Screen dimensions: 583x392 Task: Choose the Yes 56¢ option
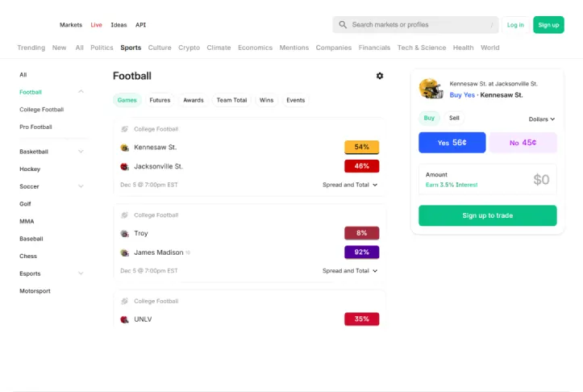452,143
